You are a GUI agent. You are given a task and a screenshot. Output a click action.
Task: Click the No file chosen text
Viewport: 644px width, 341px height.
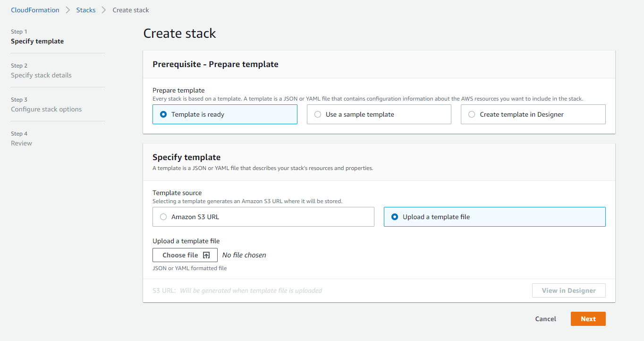pyautogui.click(x=244, y=255)
